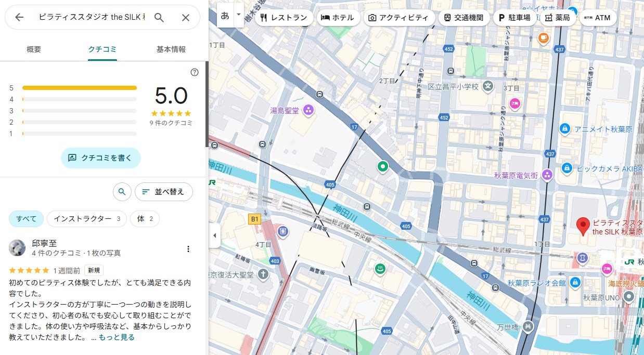Toggle the すべて review filter chip

click(26, 219)
